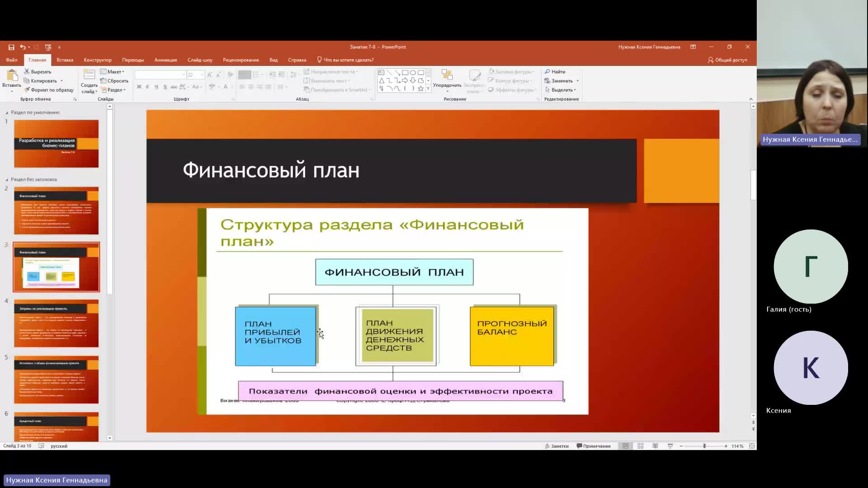Click 'Что вы хотите сделать?' search box
The image size is (868, 488).
[345, 60]
